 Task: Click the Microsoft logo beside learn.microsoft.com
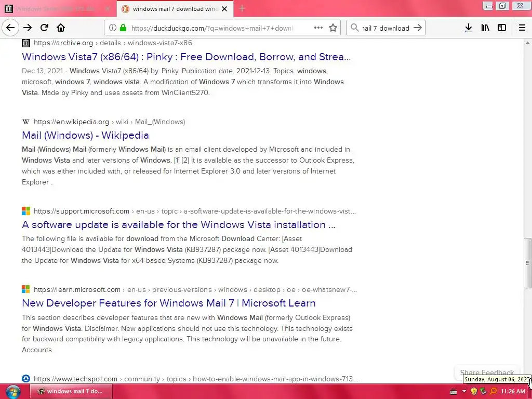(x=26, y=289)
